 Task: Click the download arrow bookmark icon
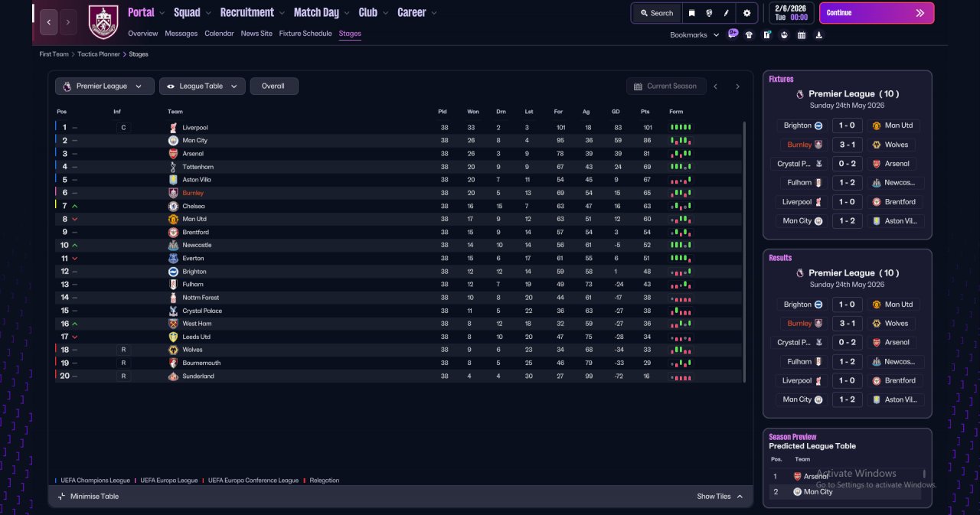click(819, 34)
